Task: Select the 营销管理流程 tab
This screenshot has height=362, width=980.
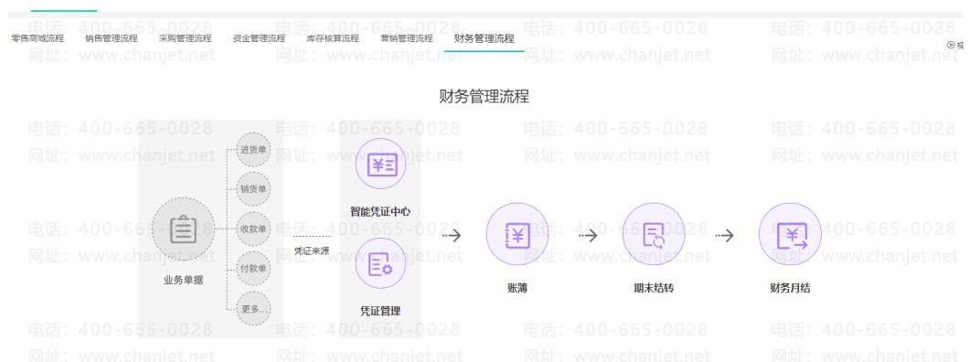Action: coord(406,38)
